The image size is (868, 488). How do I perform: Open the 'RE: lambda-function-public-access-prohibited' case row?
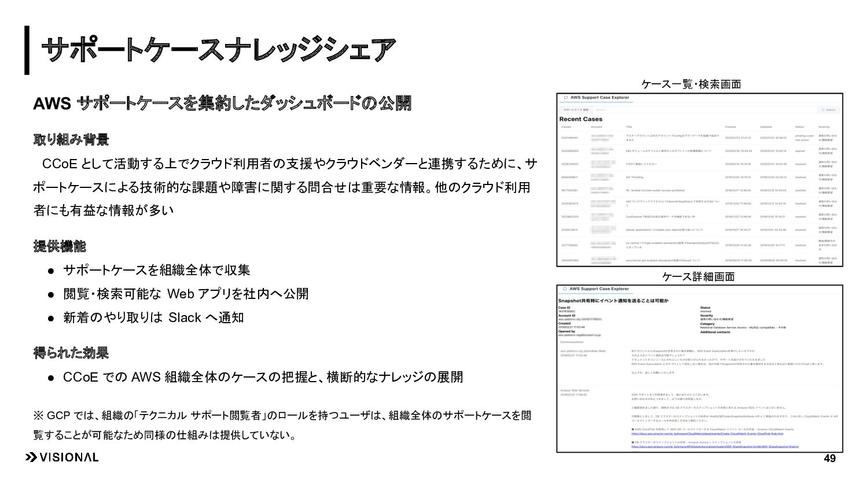point(700,190)
